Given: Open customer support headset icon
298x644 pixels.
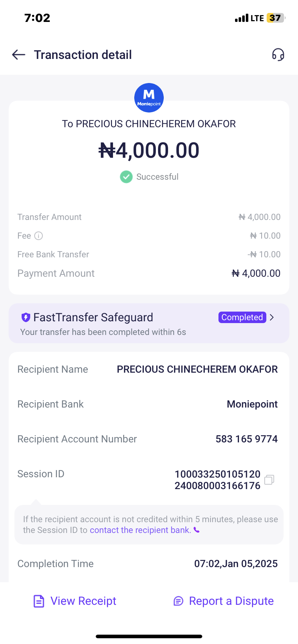Looking at the screenshot, I should point(278,55).
